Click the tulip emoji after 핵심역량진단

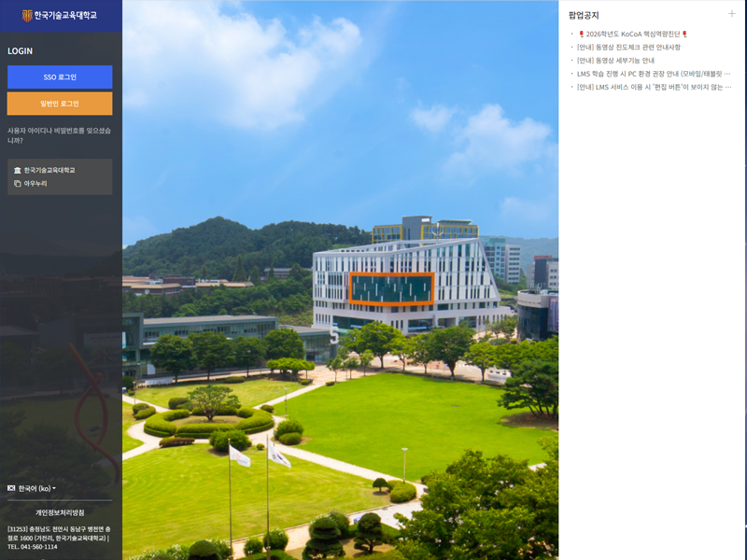(x=684, y=34)
